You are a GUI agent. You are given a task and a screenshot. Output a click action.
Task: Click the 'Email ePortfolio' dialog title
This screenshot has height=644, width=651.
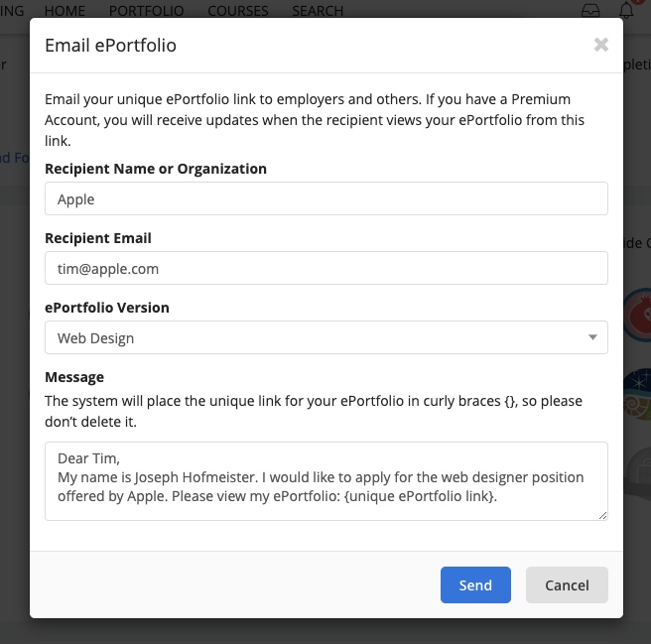[110, 46]
